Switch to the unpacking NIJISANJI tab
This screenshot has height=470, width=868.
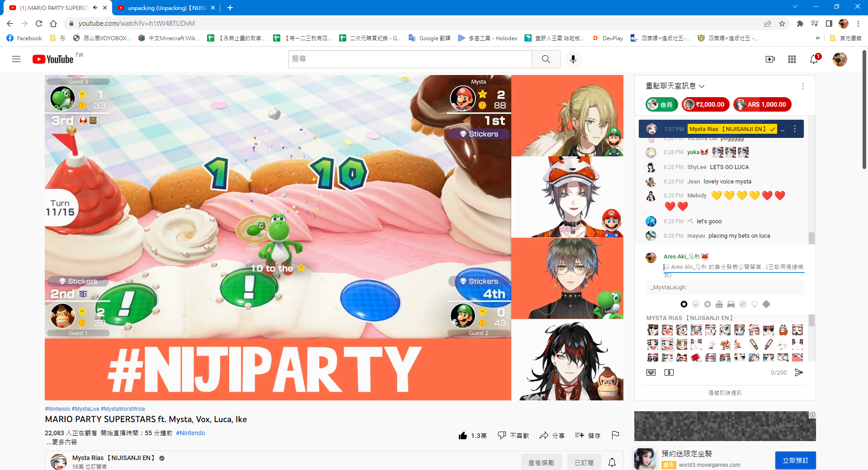pyautogui.click(x=166, y=8)
